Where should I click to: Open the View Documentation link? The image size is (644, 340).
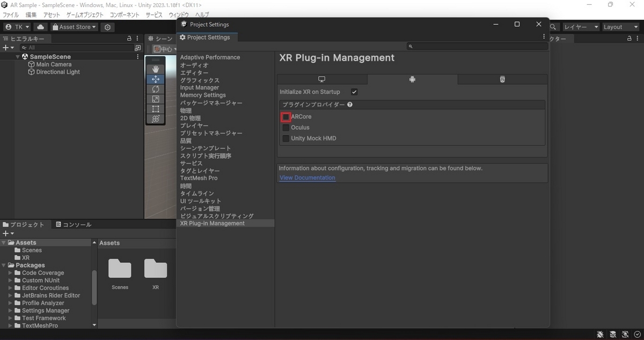(307, 178)
